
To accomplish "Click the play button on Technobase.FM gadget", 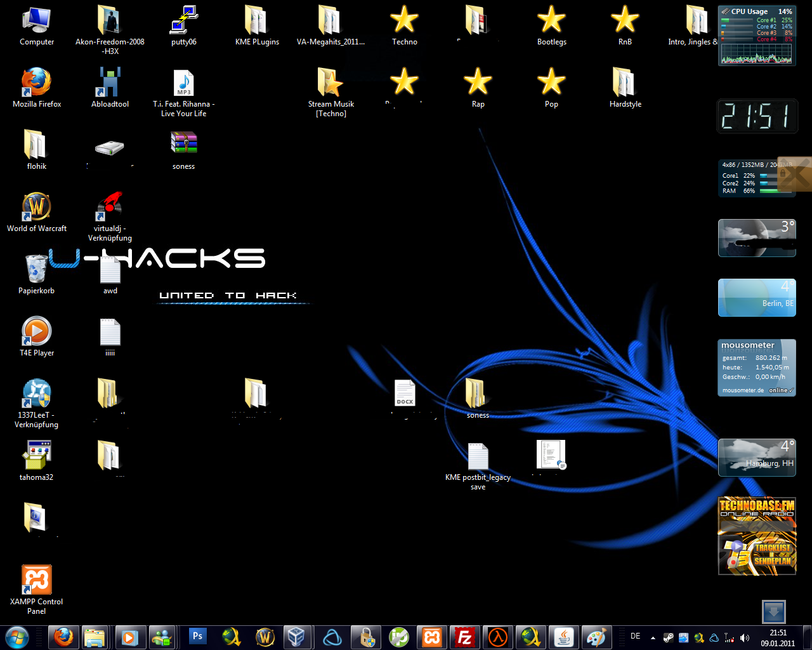I will pos(737,545).
